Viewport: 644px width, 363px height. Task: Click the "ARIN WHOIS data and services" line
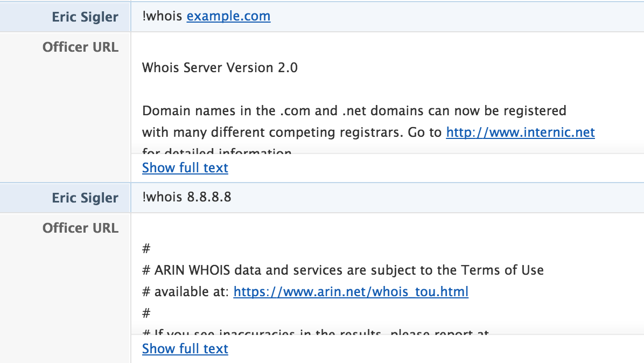pyautogui.click(x=348, y=270)
